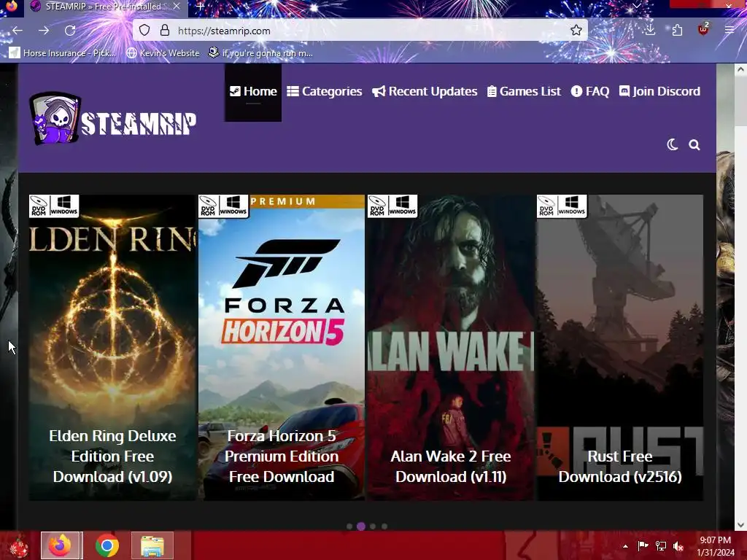Open the Alan Wake 2 game card
The image size is (747, 560).
(451, 348)
